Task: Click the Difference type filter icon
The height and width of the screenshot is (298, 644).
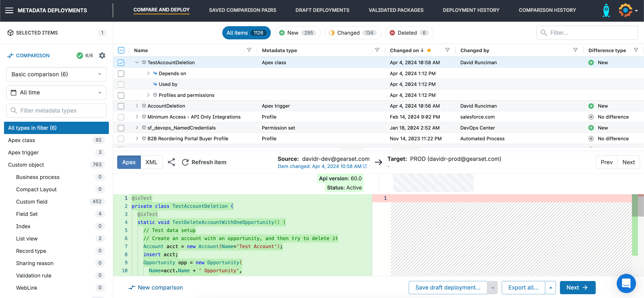Action: click(636, 50)
